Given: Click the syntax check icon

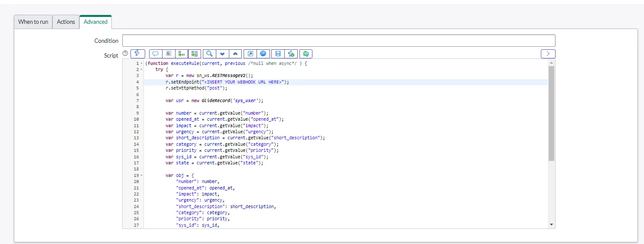Looking at the screenshot, I should (x=291, y=54).
